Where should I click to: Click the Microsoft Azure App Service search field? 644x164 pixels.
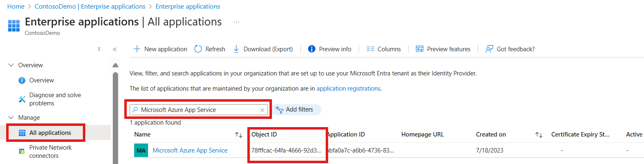(199, 110)
